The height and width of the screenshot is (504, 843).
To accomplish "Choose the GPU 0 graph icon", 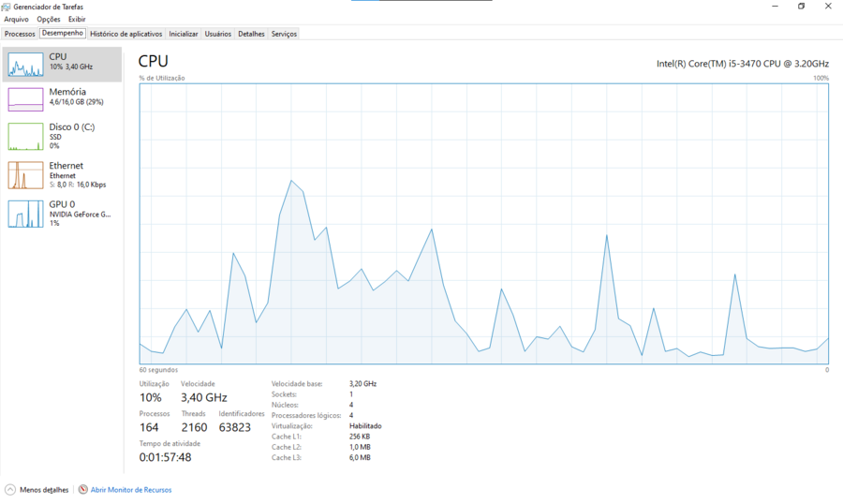I will [x=25, y=214].
